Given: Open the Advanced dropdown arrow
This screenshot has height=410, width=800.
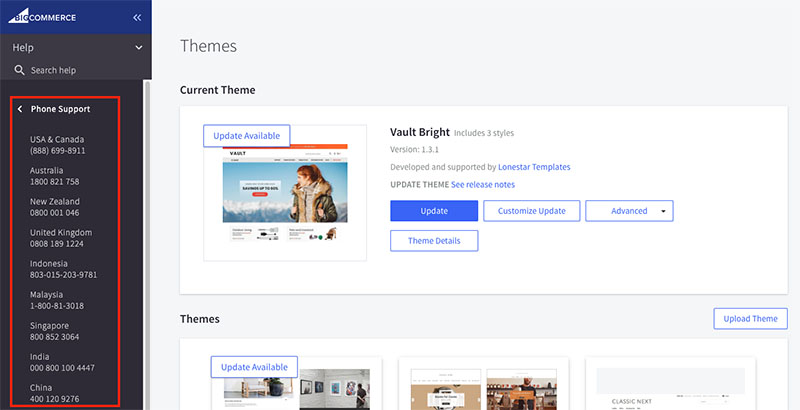Looking at the screenshot, I should click(663, 211).
